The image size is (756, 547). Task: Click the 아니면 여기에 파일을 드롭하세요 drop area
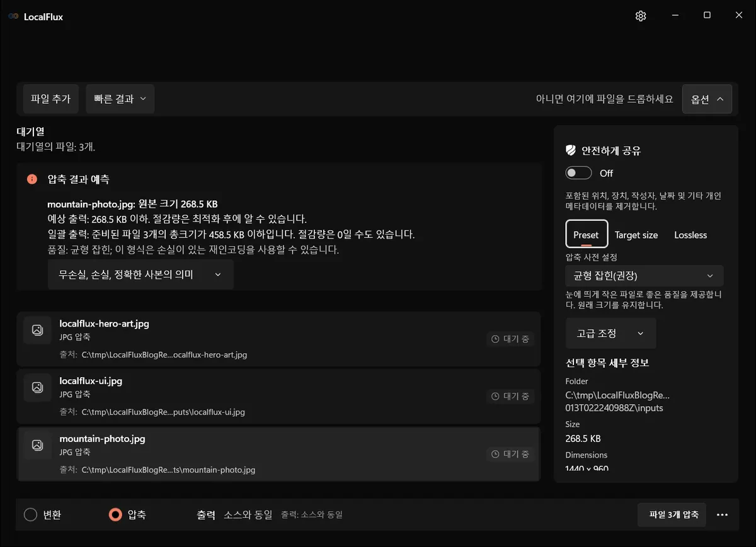(605, 99)
